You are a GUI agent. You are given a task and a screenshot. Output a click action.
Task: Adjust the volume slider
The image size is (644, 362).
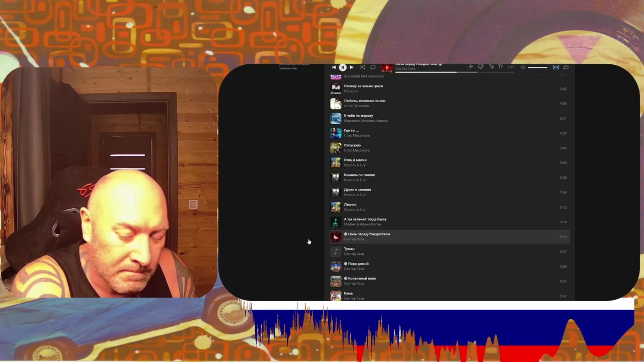537,67
